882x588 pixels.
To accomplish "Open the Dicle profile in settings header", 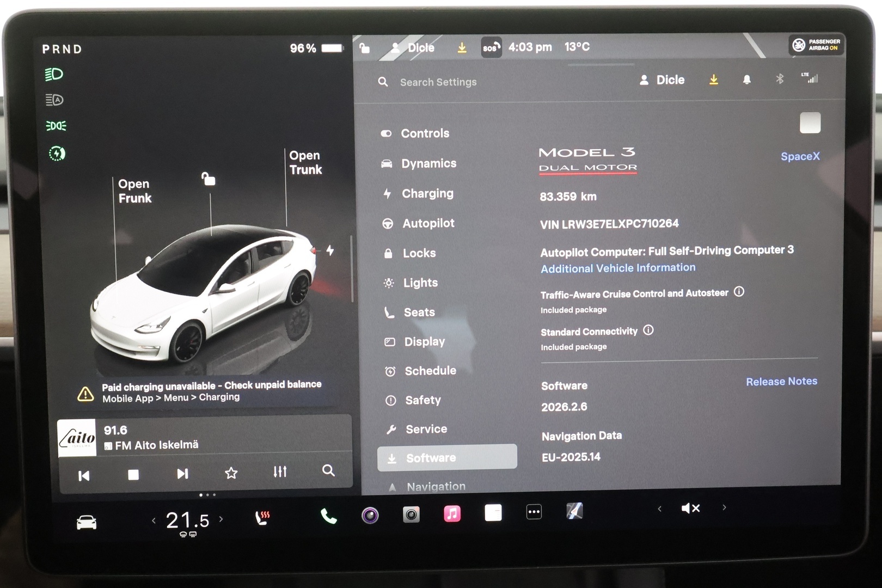I will pyautogui.click(x=662, y=80).
